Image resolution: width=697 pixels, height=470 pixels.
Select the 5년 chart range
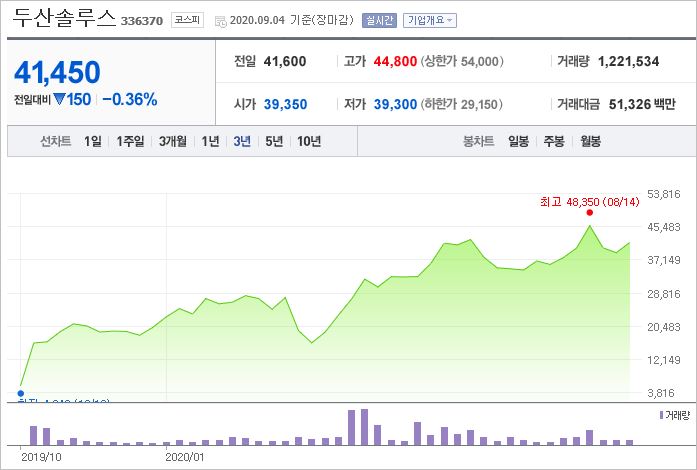tap(274, 141)
